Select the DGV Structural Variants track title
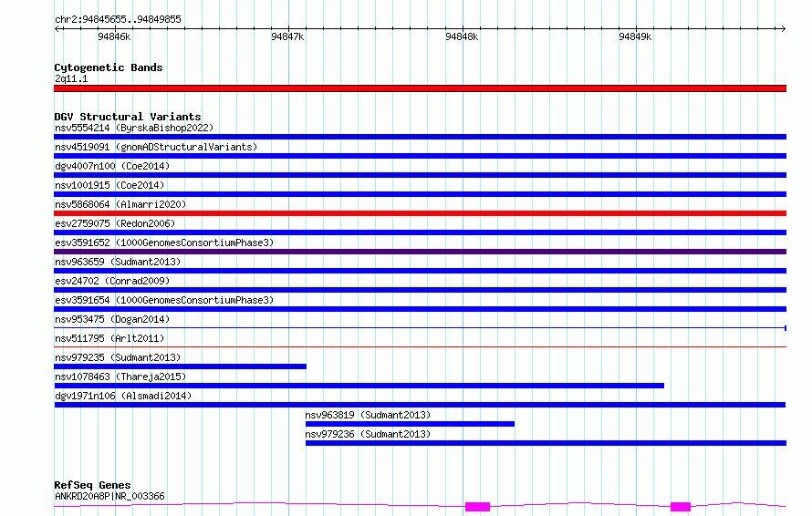Image resolution: width=812 pixels, height=516 pixels. (128, 117)
